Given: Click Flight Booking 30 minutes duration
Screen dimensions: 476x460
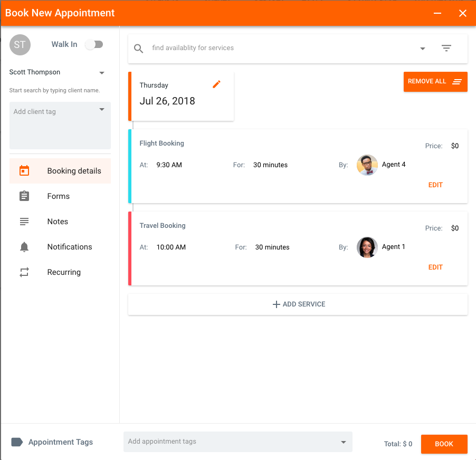Looking at the screenshot, I should tap(270, 165).
